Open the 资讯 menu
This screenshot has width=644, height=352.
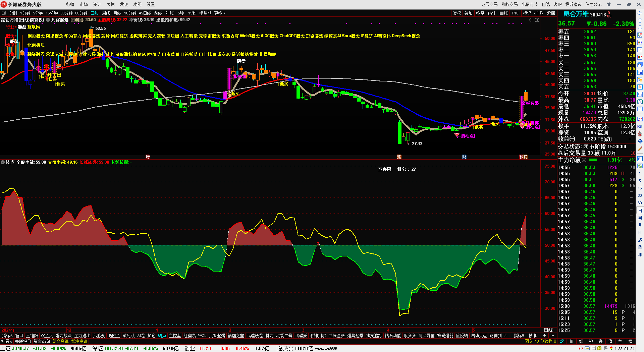click(x=97, y=4)
